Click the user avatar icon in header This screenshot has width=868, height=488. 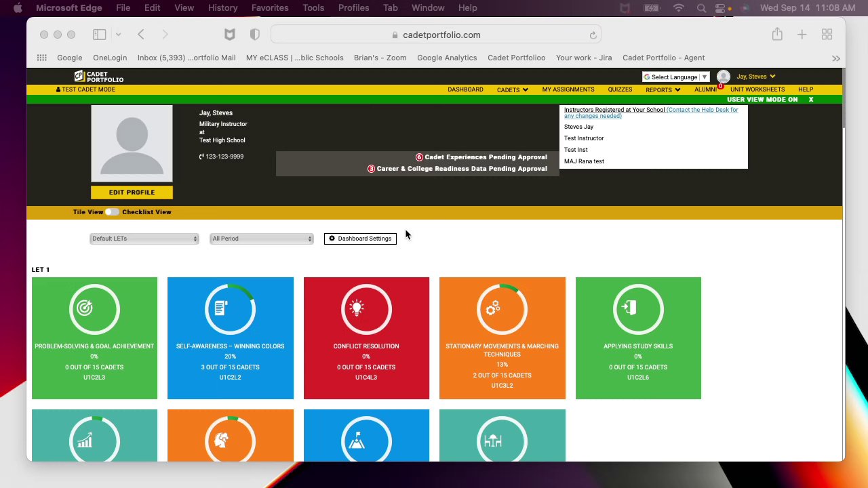click(724, 77)
